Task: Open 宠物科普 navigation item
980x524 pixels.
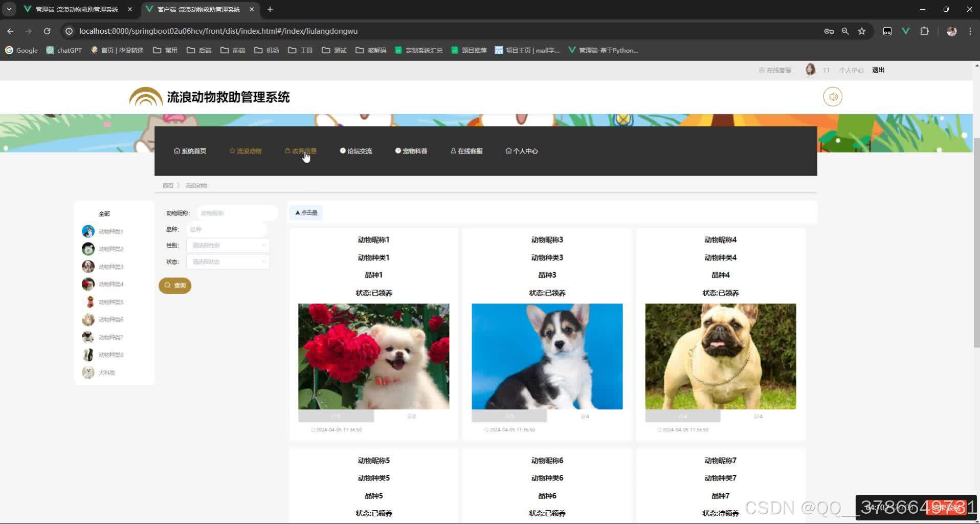Action: point(411,151)
